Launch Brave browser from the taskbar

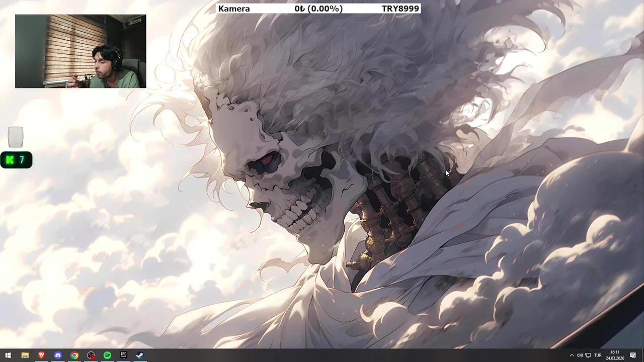click(x=41, y=355)
